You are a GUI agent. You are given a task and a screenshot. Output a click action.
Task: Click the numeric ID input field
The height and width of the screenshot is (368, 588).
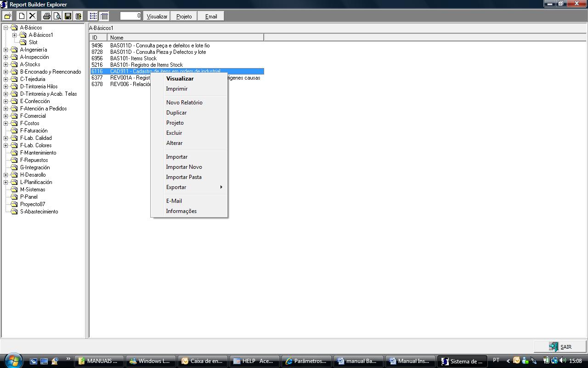coord(130,16)
